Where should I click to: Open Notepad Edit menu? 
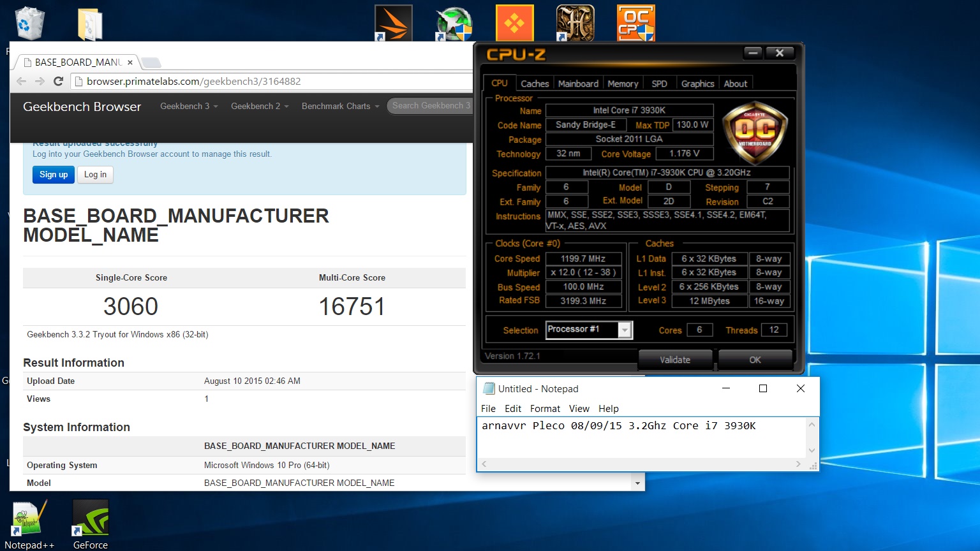[513, 409]
